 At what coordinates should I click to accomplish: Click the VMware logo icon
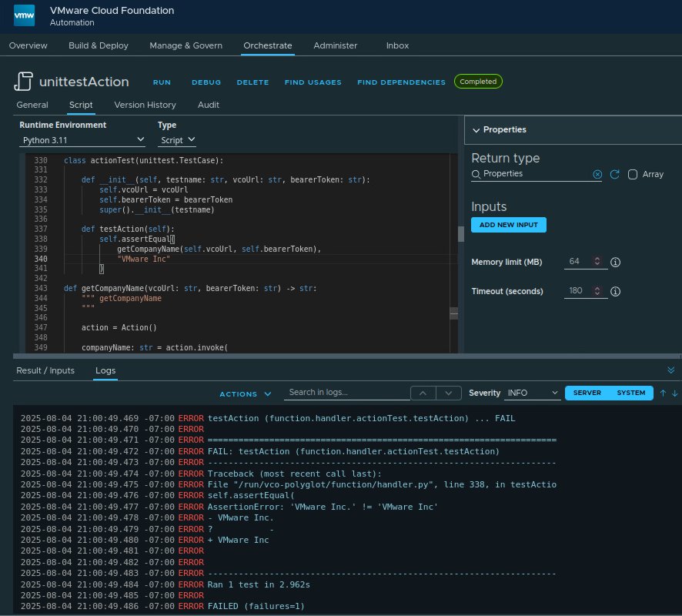(x=25, y=15)
